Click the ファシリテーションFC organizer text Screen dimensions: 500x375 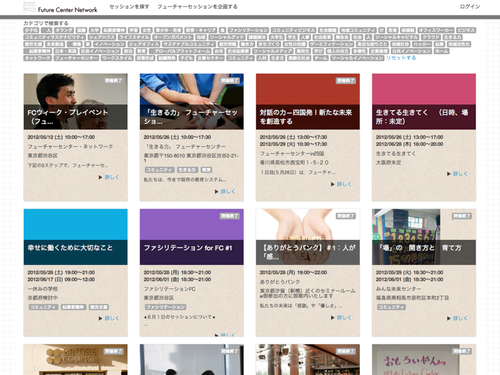coord(170,289)
